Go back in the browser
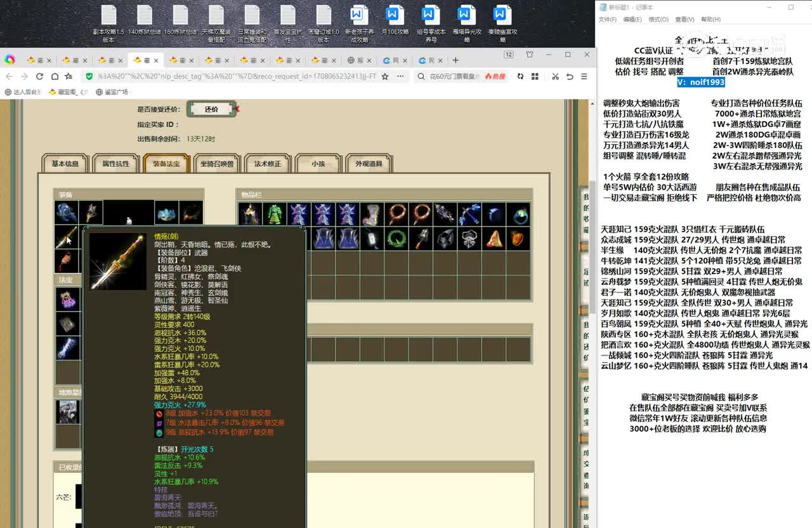 (9, 76)
